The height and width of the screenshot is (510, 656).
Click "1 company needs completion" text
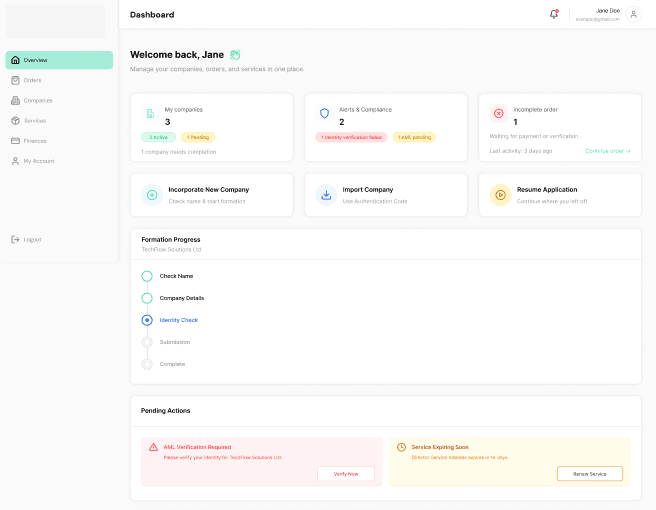click(179, 152)
